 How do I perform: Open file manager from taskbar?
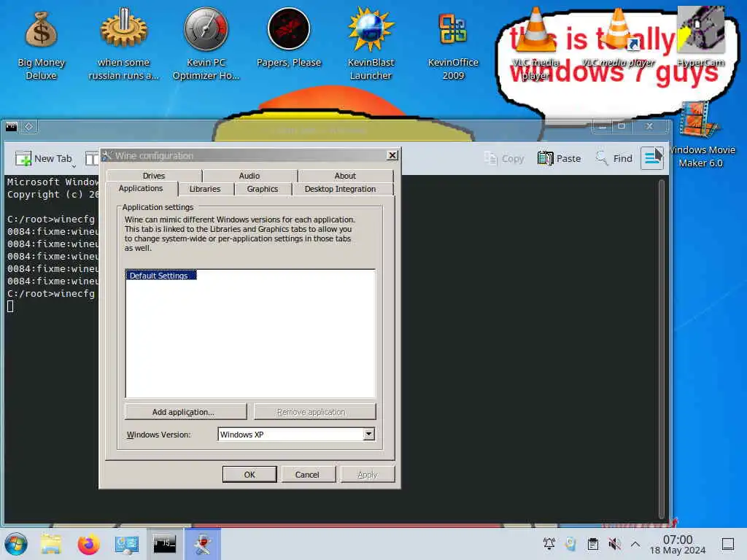click(50, 544)
